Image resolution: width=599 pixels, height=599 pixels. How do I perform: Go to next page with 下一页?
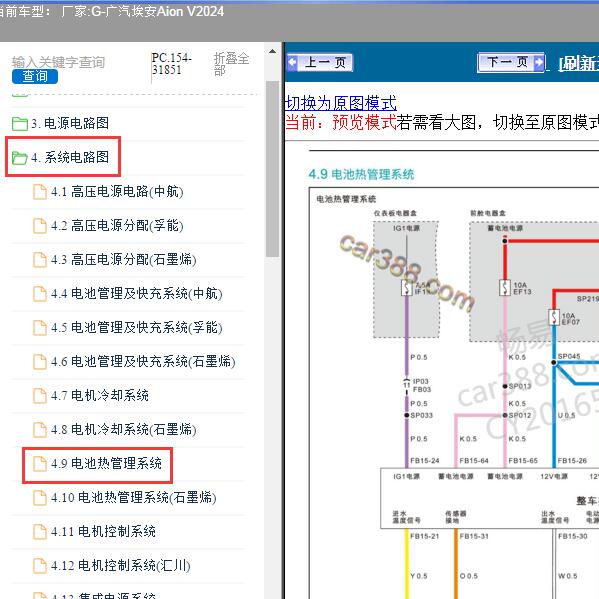(x=511, y=62)
